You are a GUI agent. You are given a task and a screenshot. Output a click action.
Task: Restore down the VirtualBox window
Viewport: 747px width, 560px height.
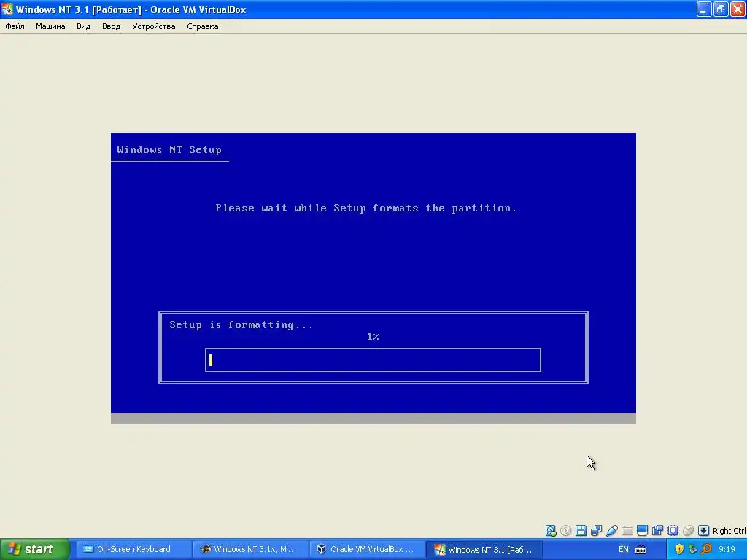[x=720, y=9]
